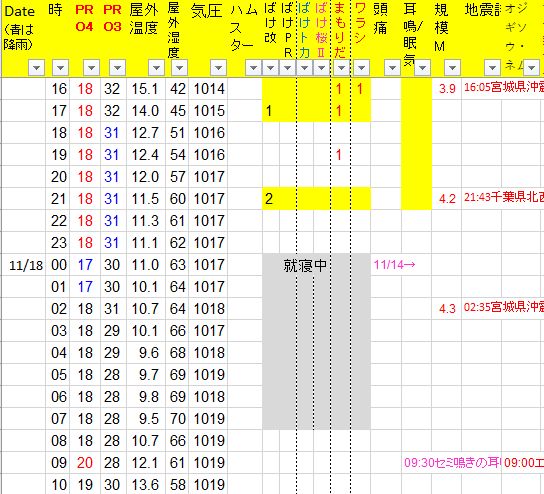Open the 耳鳴/眠気 column filter dropdown
Viewport: 544px width, 494px height.
pyautogui.click(x=422, y=68)
